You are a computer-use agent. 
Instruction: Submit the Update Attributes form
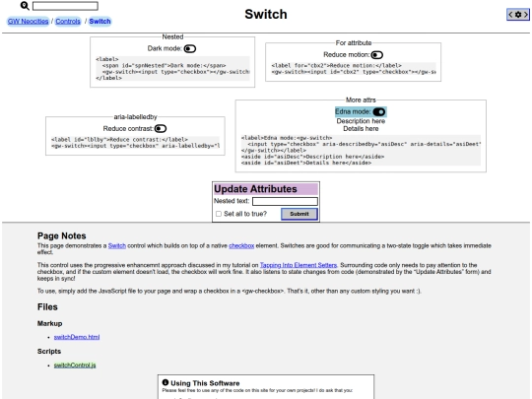299,214
